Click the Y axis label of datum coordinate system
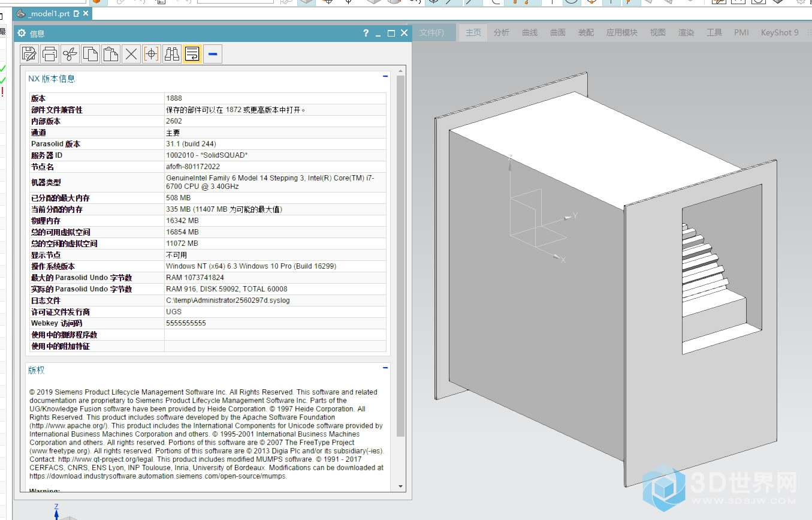Screen dimensions: 812x520 [575, 215]
